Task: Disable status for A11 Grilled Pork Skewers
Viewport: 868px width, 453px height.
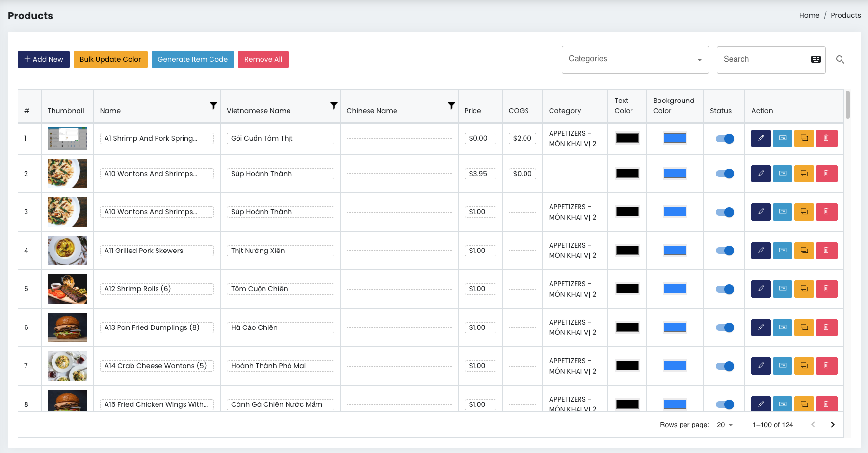Action: (x=725, y=251)
